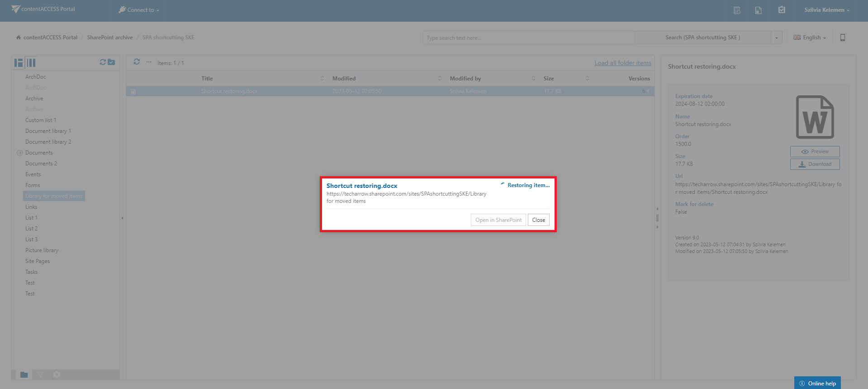
Task: Collapse the left folder tree pane
Action: pyautogui.click(x=122, y=218)
